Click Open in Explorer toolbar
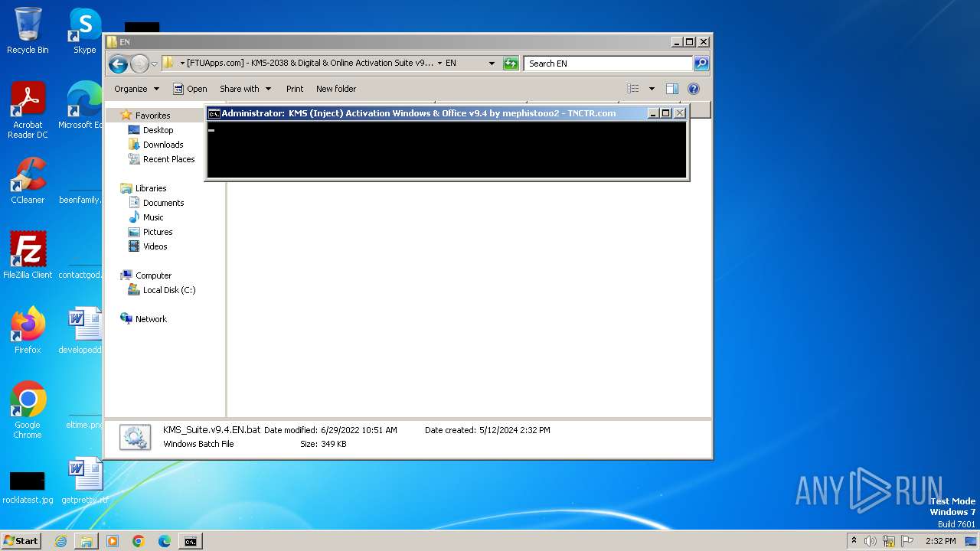 (x=190, y=89)
